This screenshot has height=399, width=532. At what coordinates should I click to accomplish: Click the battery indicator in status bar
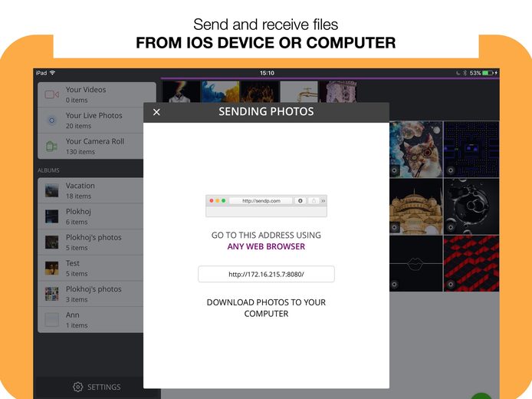tap(488, 73)
